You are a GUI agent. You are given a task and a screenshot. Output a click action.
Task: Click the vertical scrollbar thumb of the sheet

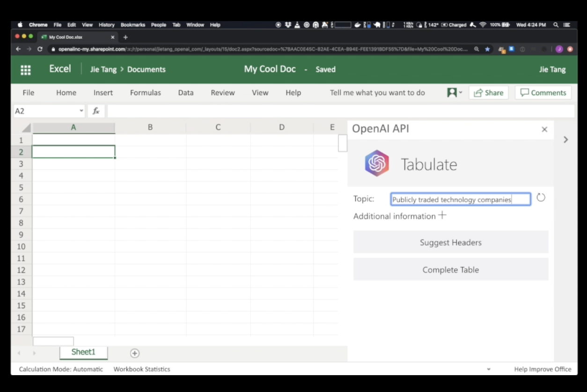343,143
